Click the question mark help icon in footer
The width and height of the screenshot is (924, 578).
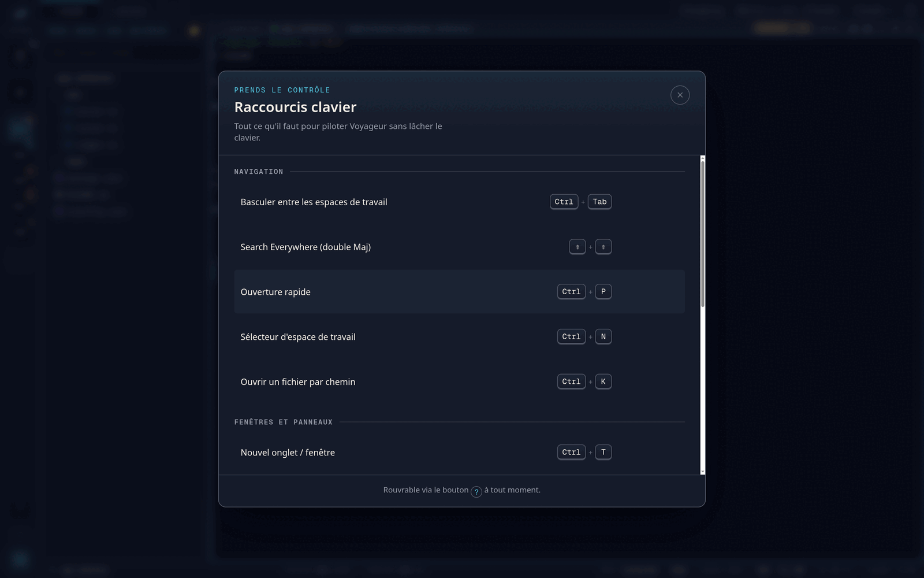click(x=476, y=492)
